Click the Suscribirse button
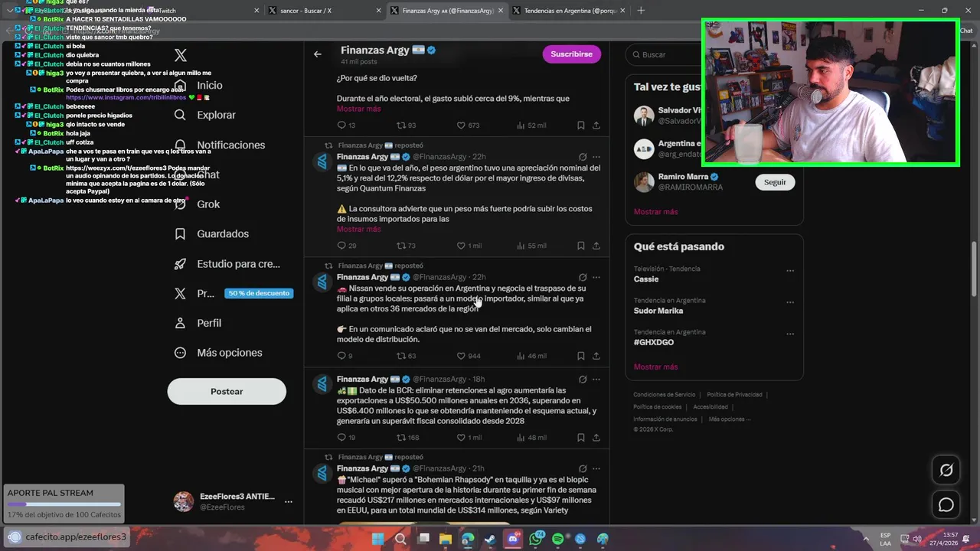The height and width of the screenshot is (551, 980). click(x=572, y=54)
